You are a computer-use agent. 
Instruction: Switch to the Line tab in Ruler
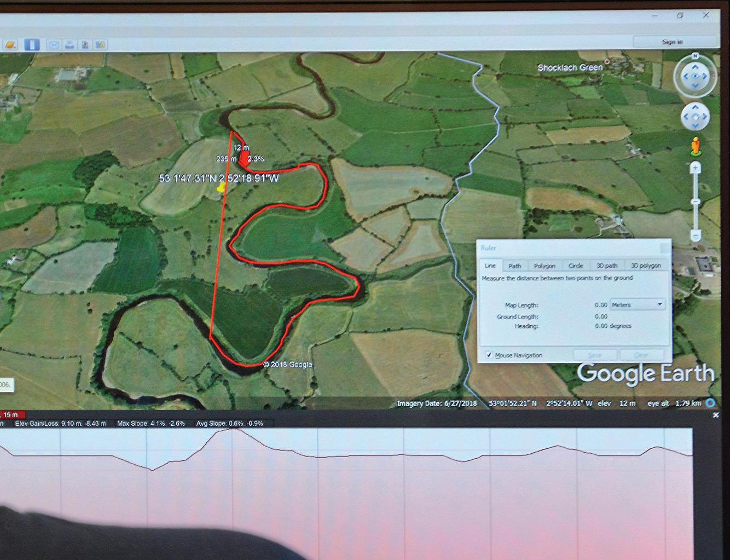490,265
